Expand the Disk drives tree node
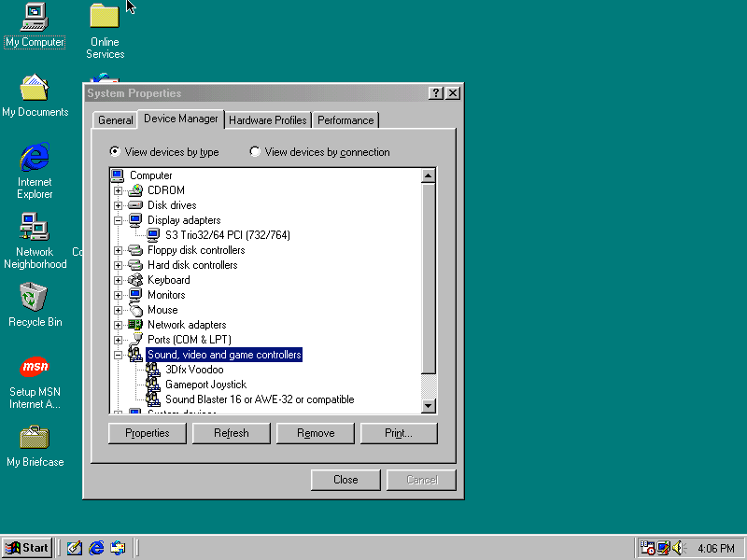747x560 pixels. [119, 205]
